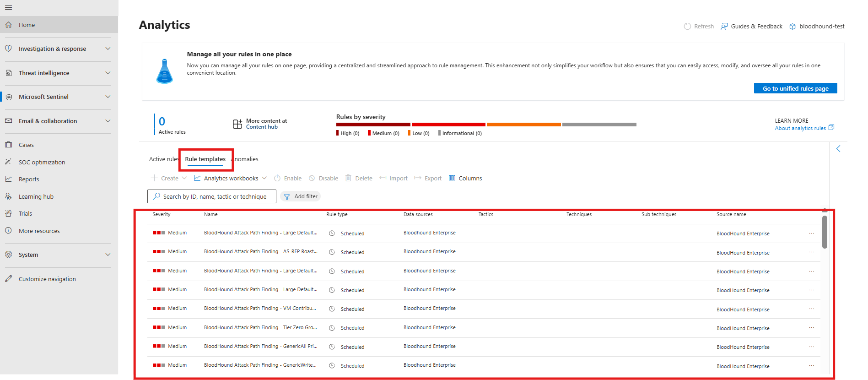Screen dimensions: 868x380
Task: Expand Microsoft Sentinel section
Action: [108, 97]
